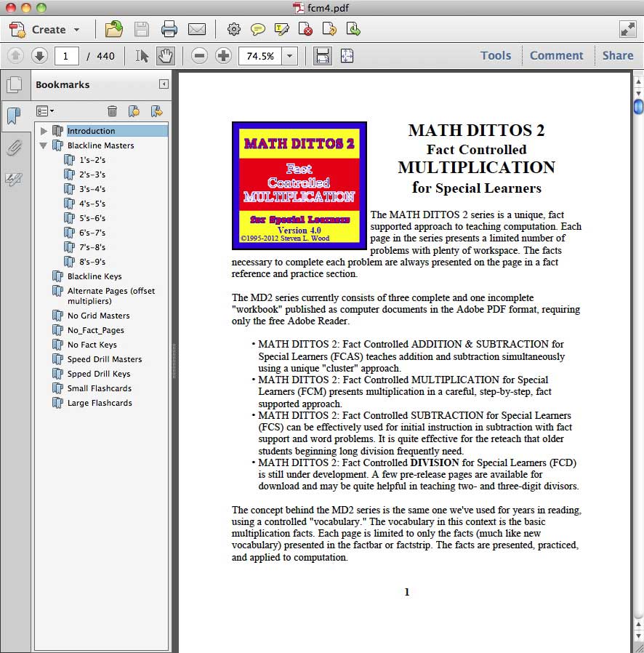Select the Highlight text tool

click(282, 29)
